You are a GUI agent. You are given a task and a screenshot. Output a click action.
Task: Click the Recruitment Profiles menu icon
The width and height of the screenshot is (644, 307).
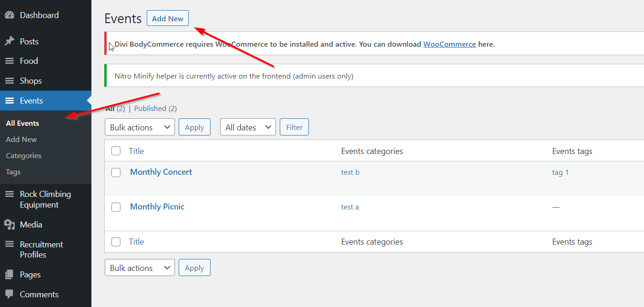(x=9, y=245)
